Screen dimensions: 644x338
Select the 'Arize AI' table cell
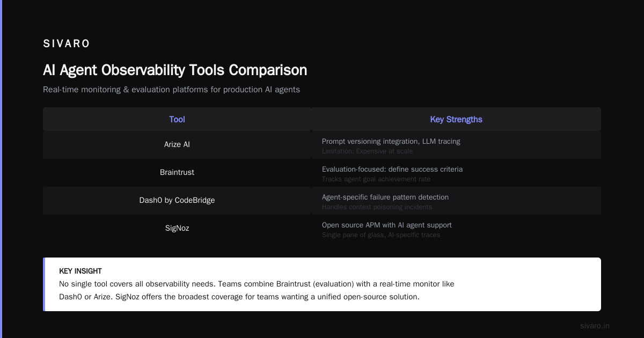click(177, 145)
